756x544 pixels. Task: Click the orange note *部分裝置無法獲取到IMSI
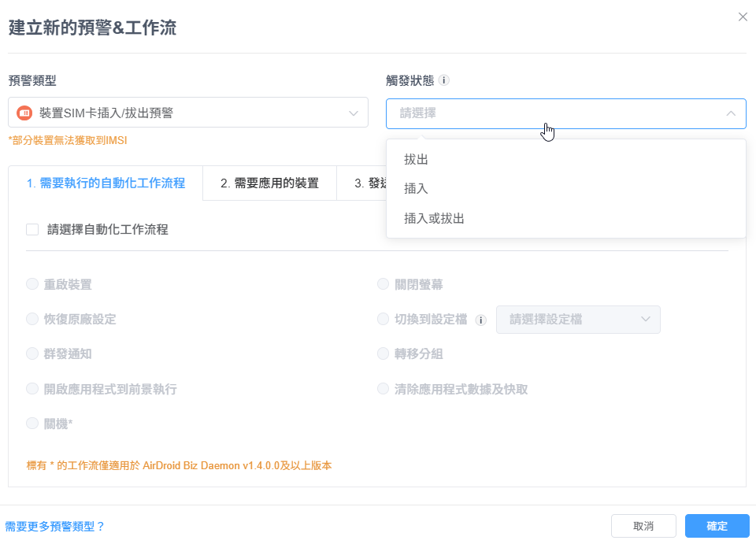[68, 140]
